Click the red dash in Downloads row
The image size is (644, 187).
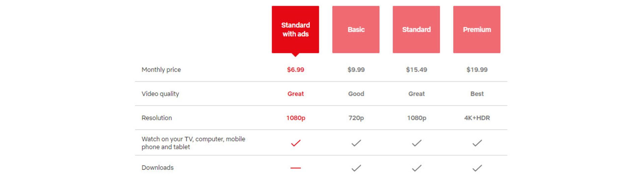[x=296, y=168]
